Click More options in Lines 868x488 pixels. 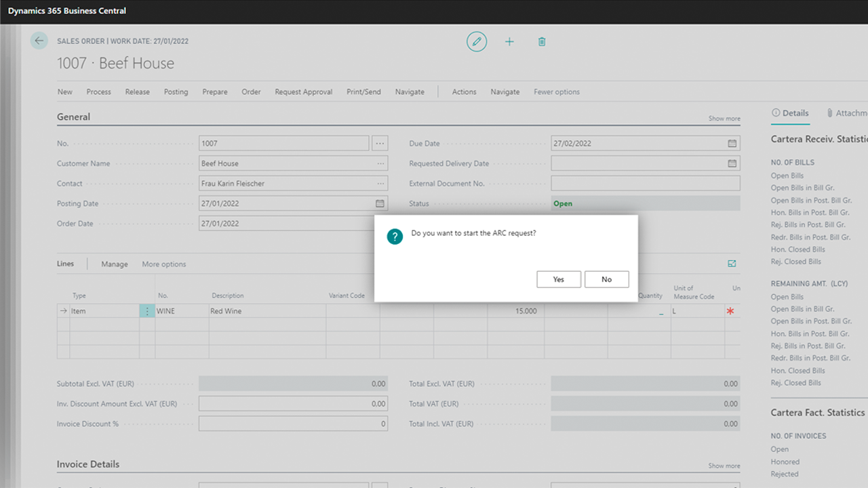(163, 264)
